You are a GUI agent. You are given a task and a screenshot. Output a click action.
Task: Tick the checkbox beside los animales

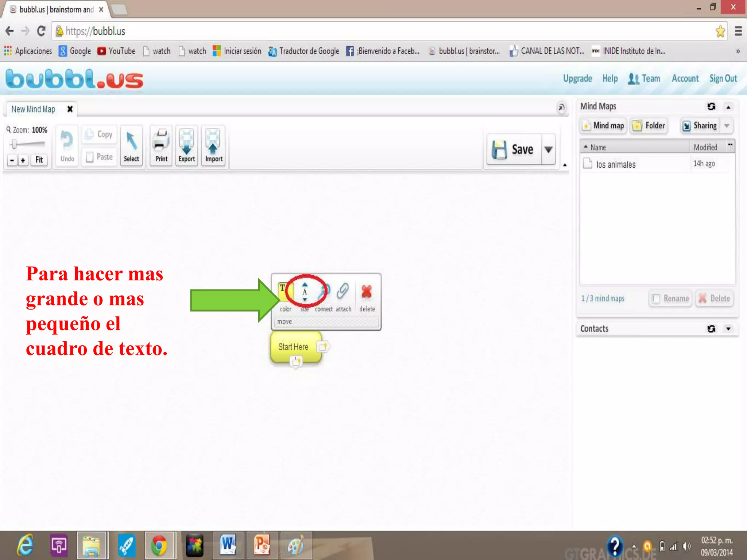click(587, 163)
